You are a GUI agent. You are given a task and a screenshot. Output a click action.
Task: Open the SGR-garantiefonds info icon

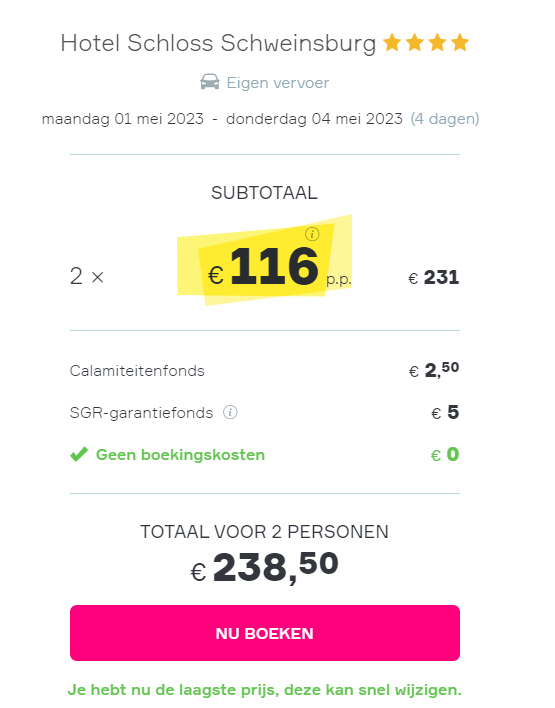click(x=230, y=412)
